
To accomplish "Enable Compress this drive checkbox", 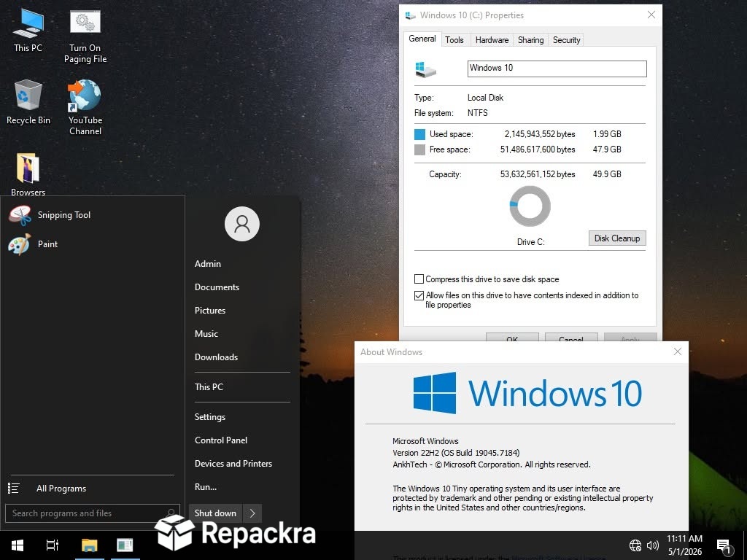I will (419, 279).
